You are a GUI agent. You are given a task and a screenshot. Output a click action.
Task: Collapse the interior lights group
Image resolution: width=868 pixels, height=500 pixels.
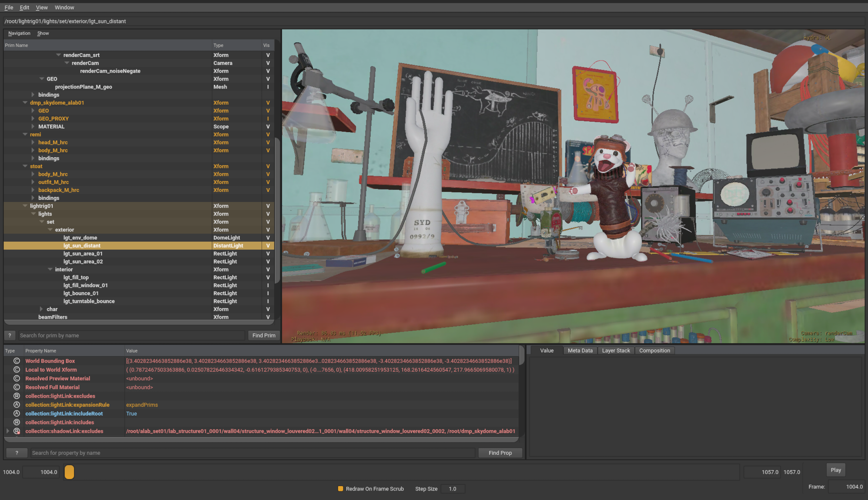(50, 269)
